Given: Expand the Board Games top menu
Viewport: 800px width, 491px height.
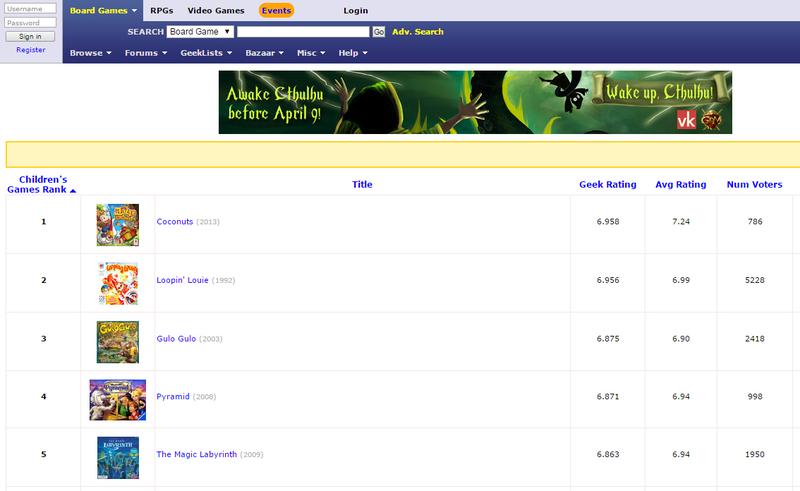Looking at the screenshot, I should tap(103, 10).
